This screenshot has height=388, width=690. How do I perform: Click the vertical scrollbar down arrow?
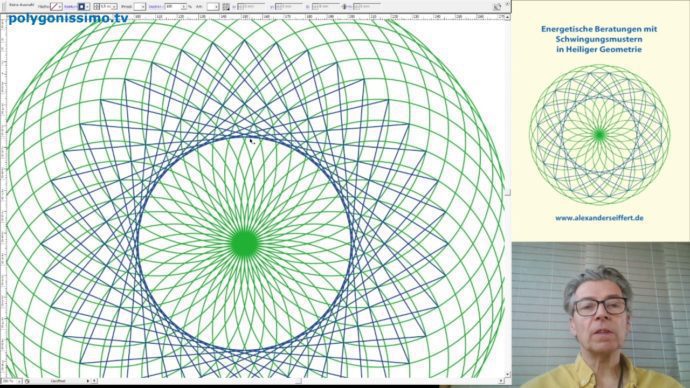click(508, 374)
